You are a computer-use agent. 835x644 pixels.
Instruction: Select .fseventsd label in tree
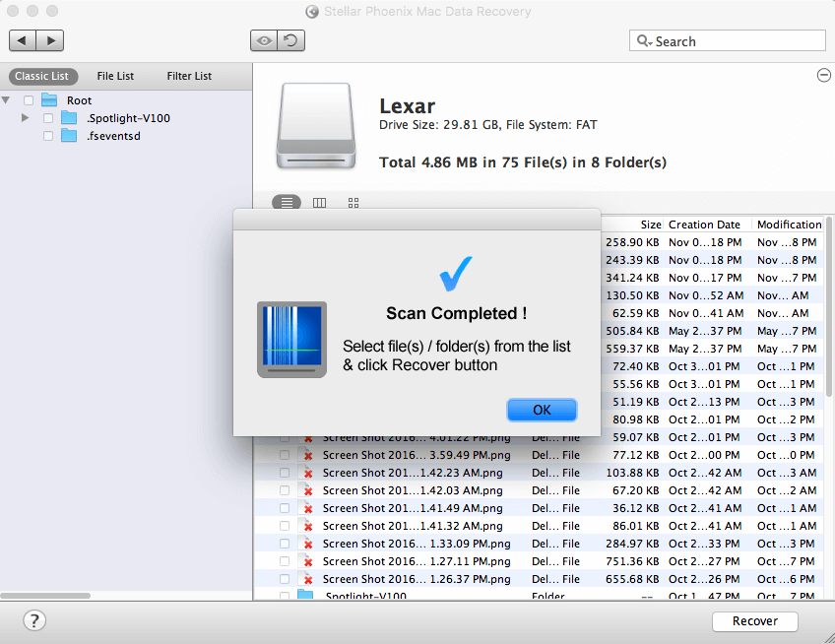(114, 136)
